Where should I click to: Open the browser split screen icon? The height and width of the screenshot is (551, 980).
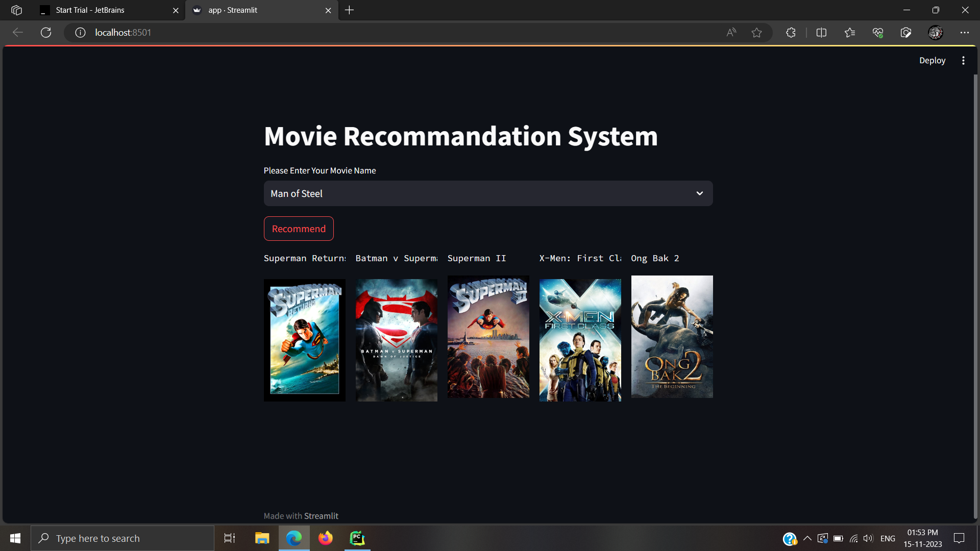point(822,32)
